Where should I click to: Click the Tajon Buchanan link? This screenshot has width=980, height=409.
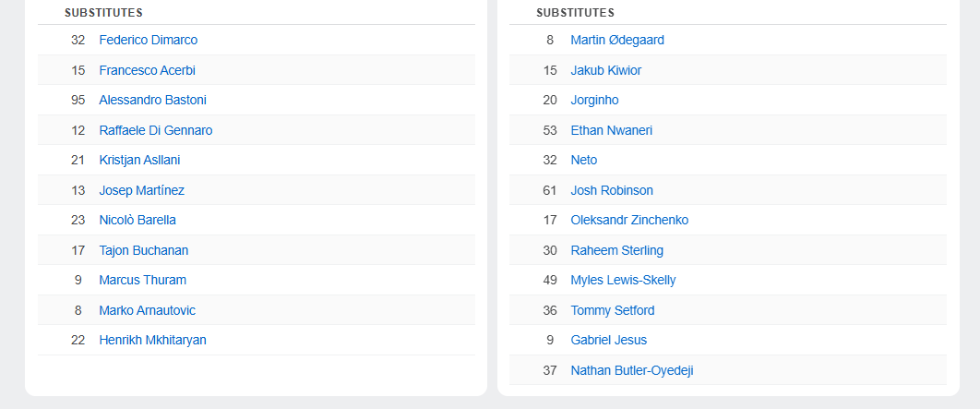[143, 250]
